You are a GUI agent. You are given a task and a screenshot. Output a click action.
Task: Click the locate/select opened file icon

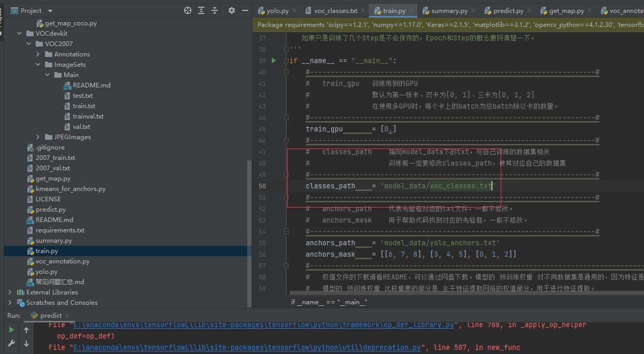pyautogui.click(x=188, y=10)
